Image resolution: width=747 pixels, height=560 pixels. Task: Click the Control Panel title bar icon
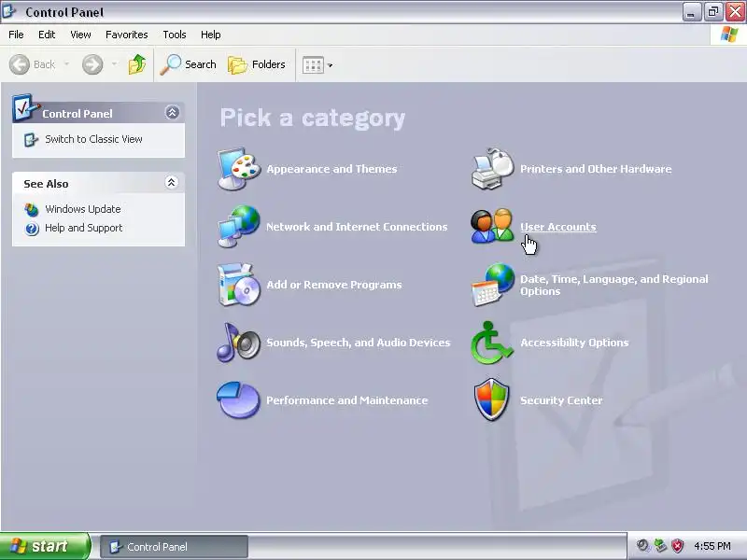[9, 11]
